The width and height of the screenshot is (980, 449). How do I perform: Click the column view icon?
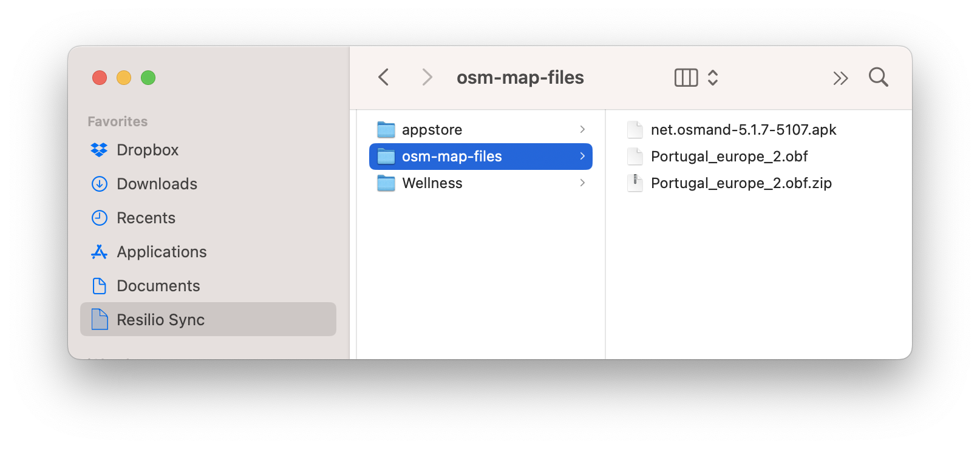point(686,78)
